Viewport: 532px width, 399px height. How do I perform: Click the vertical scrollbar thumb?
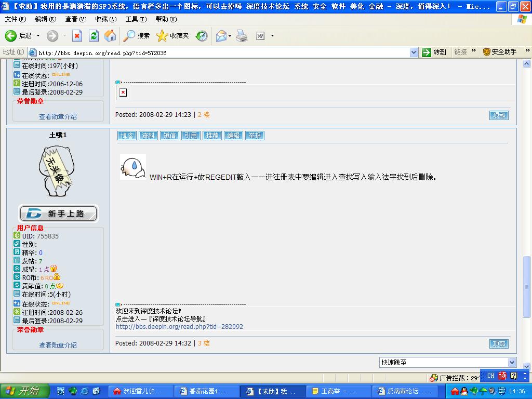[527, 287]
